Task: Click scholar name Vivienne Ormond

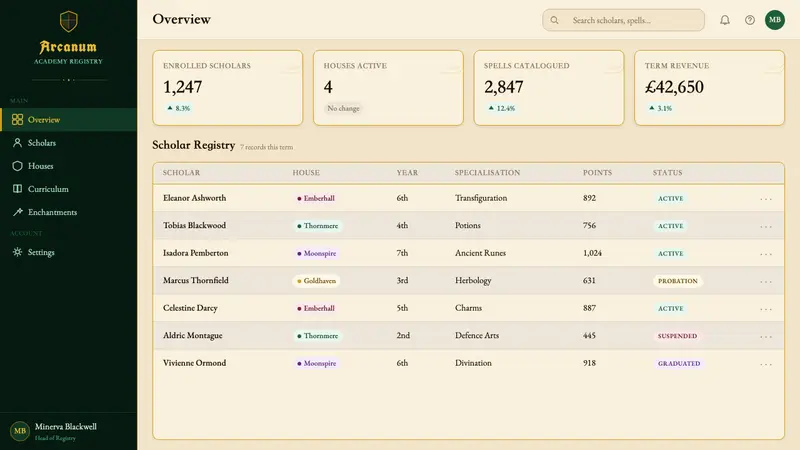Action: coord(194,363)
